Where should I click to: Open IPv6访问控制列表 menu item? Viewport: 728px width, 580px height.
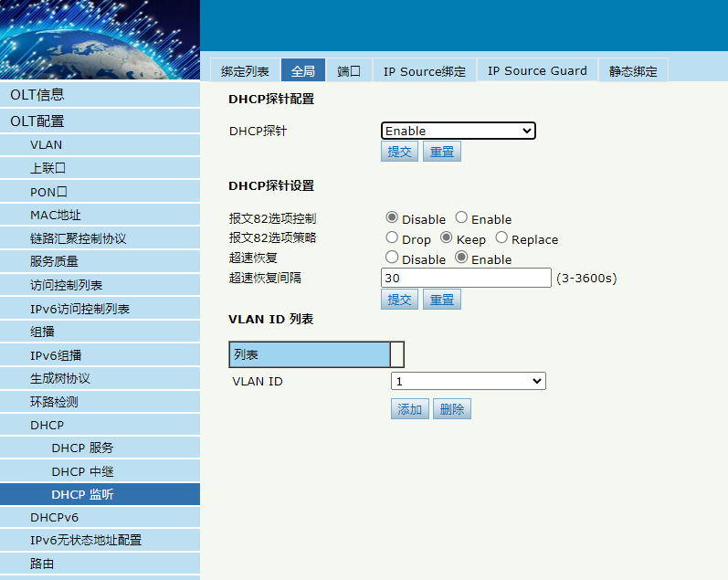(100, 309)
